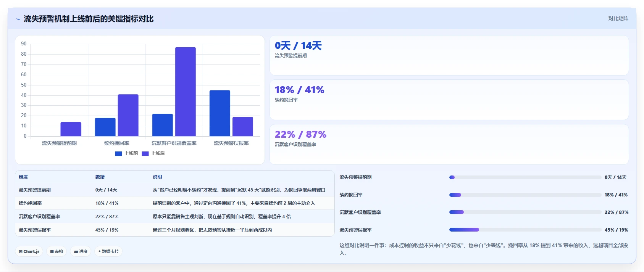This screenshot has height=272, width=644.
Task: Click the 进度 tag chip
Action: (x=81, y=251)
